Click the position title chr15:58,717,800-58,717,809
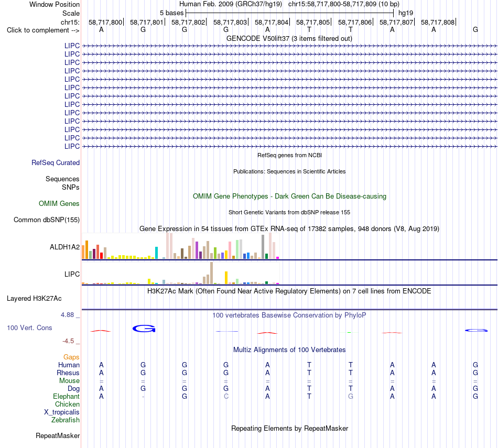498x448 pixels. click(332, 4)
